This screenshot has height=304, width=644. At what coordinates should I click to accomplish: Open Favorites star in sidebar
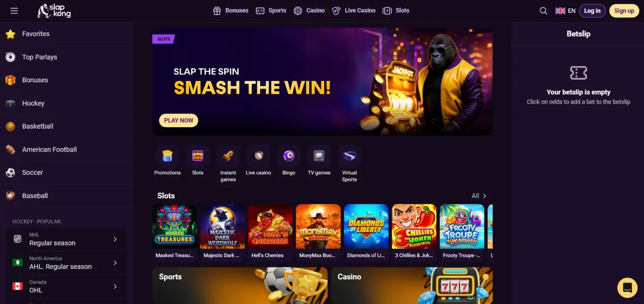[x=10, y=34]
